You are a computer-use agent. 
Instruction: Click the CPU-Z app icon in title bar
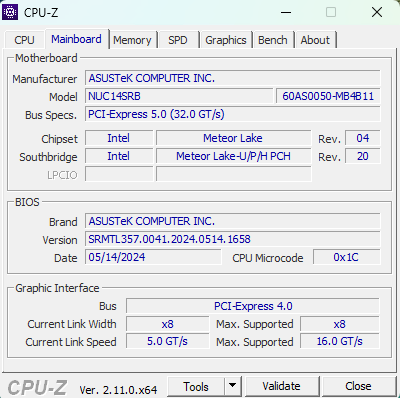coord(10,12)
